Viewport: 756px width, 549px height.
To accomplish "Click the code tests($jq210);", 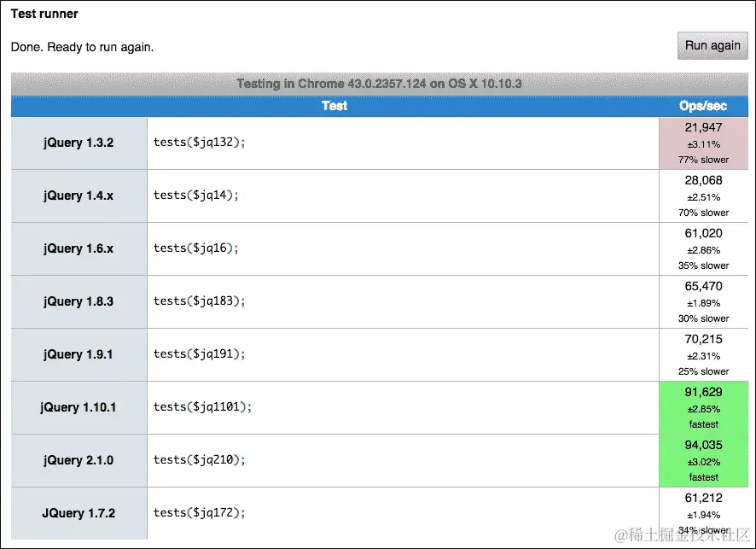I will 199,460.
